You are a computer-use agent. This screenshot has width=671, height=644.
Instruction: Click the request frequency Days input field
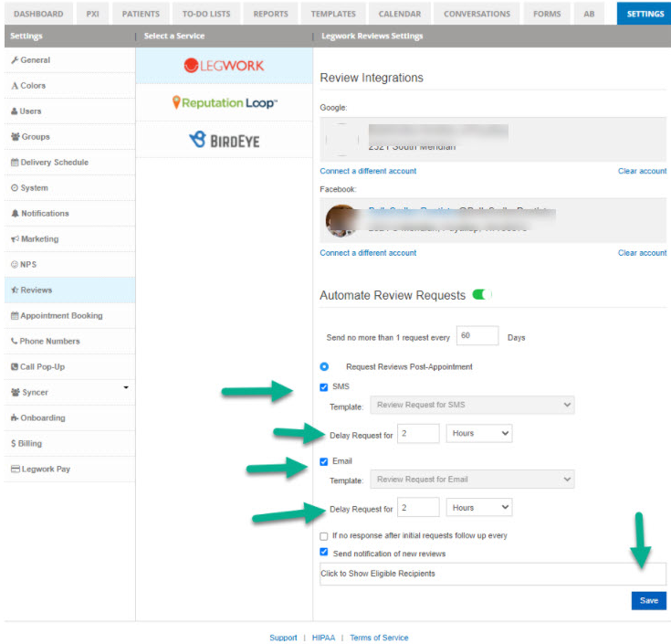coord(477,337)
